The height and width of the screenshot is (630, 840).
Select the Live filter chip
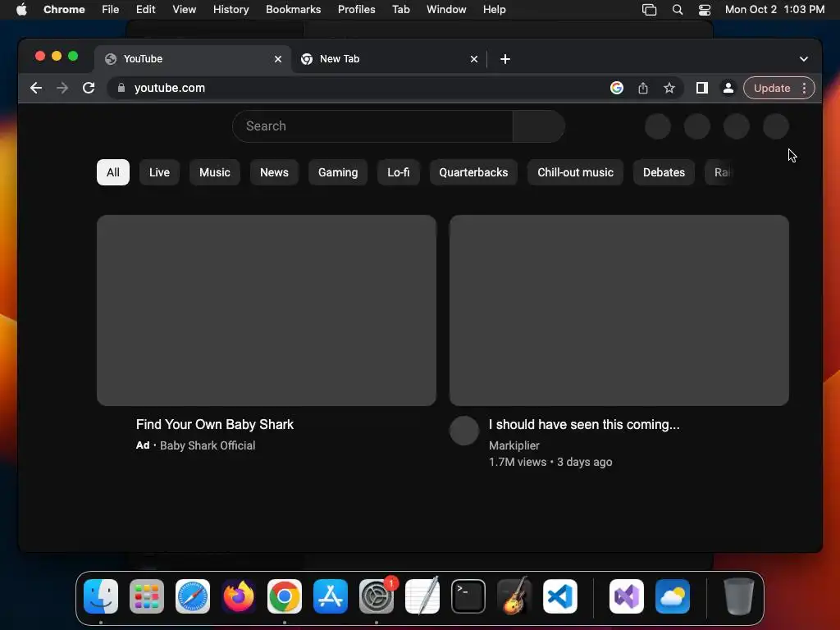160,172
